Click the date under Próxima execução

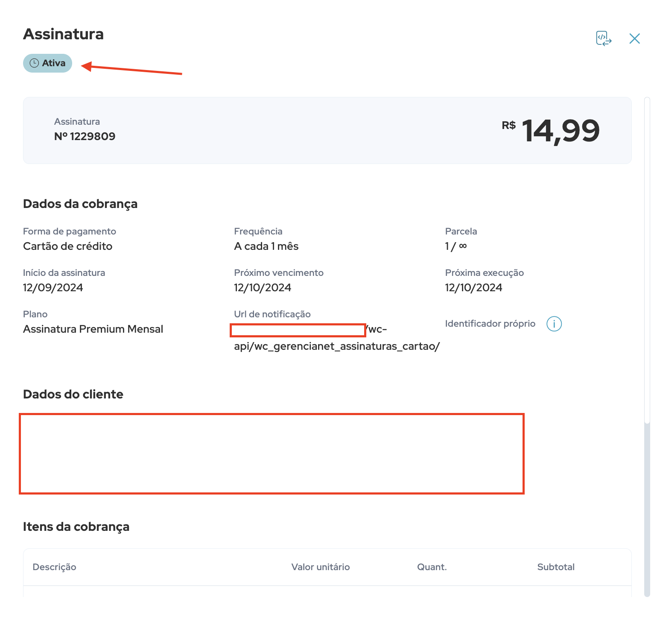(473, 288)
